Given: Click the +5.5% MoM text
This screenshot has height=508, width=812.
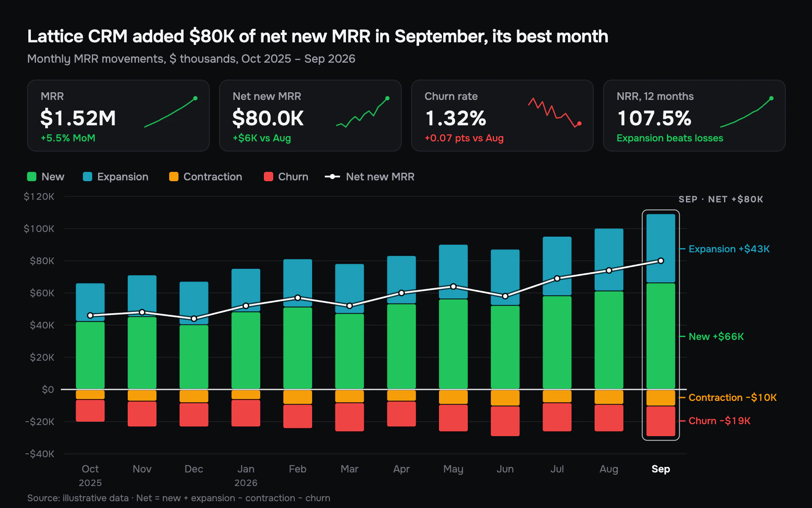Looking at the screenshot, I should pyautogui.click(x=68, y=138).
